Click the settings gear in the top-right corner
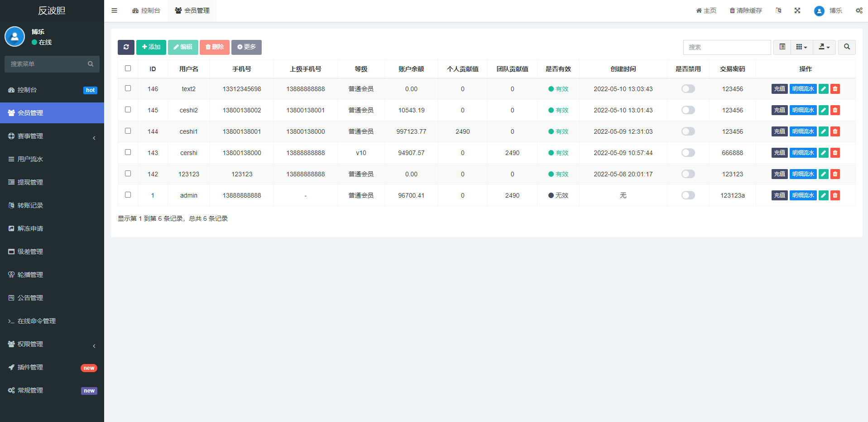This screenshot has height=422, width=868. 859,10
